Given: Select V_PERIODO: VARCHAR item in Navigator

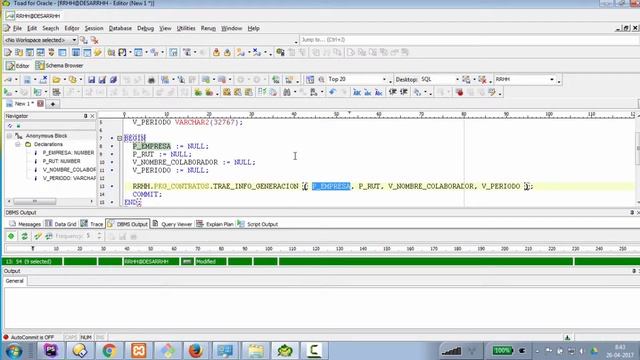Looking at the screenshot, I should (x=69, y=178).
